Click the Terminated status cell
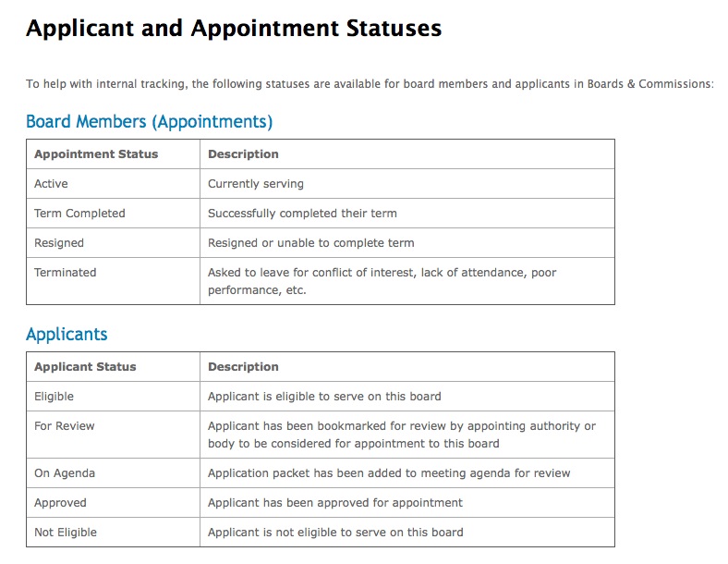This screenshot has width=728, height=564. 65,273
